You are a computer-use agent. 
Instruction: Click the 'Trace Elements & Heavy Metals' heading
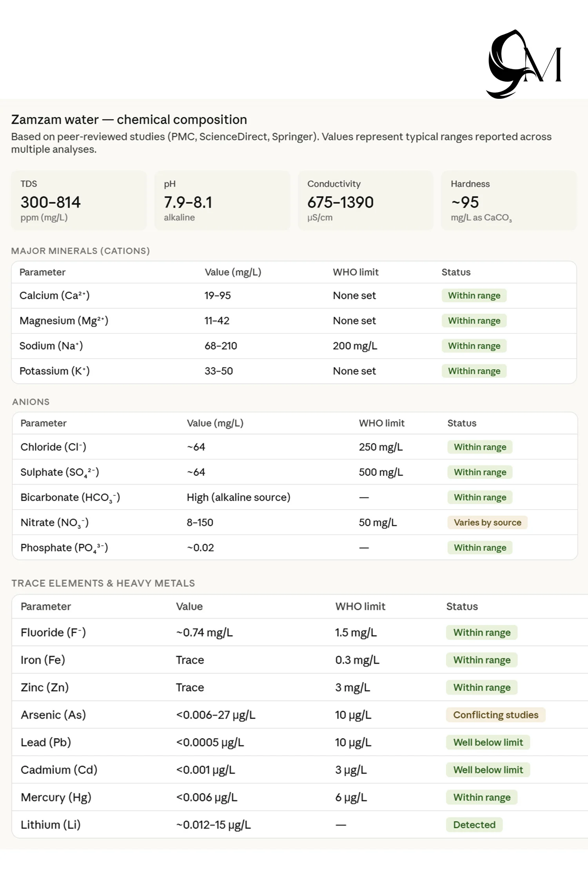pos(103,583)
